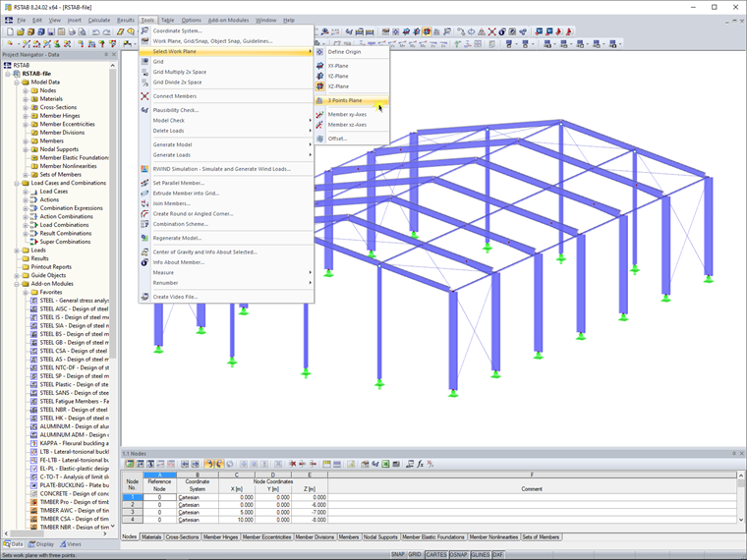Open the Calculate menu

(99, 20)
